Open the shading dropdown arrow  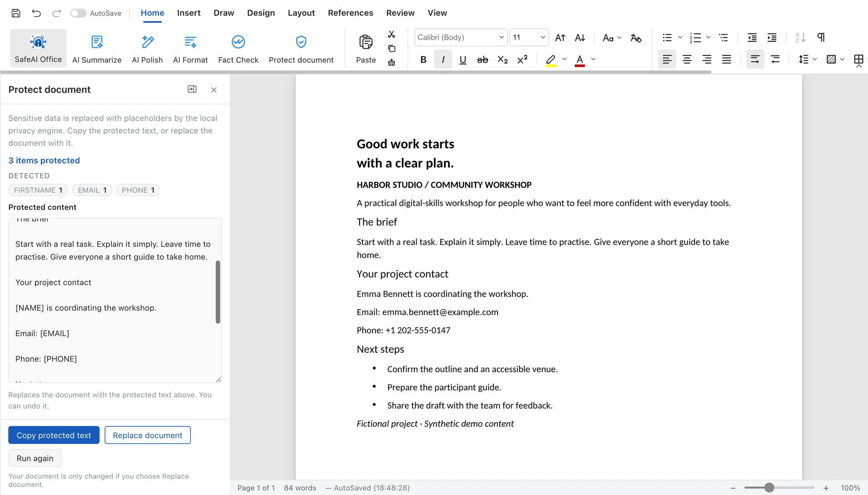(x=842, y=59)
